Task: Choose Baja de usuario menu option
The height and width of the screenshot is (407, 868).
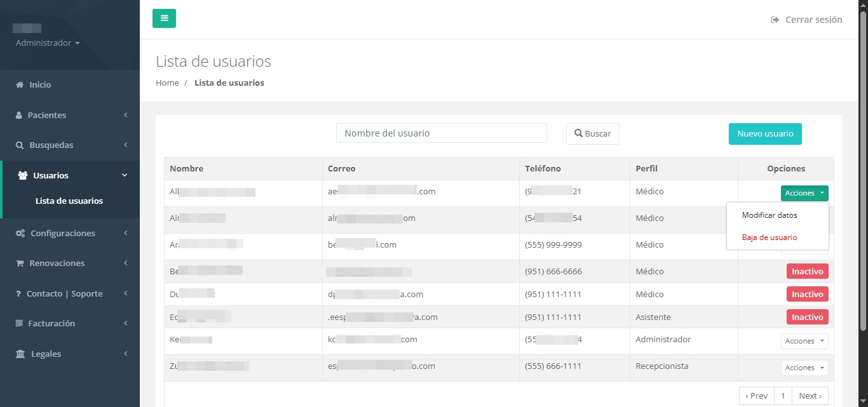Action: click(x=769, y=237)
